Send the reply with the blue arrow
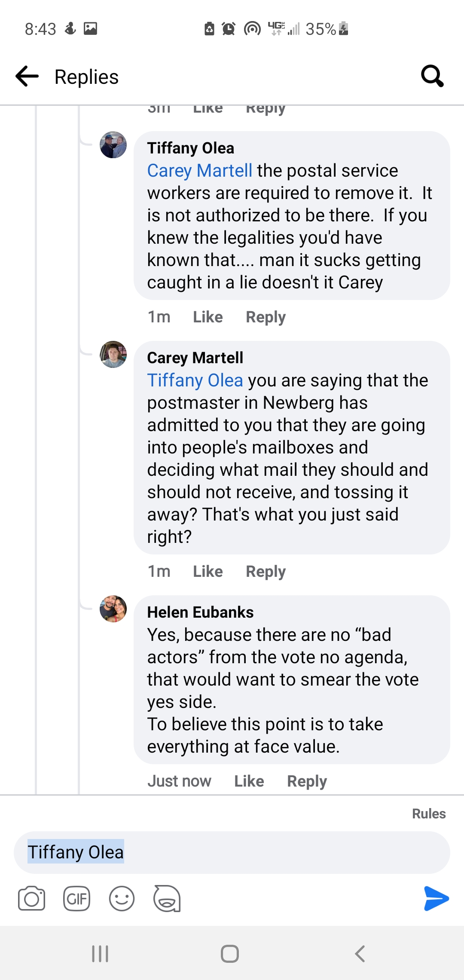 (436, 898)
